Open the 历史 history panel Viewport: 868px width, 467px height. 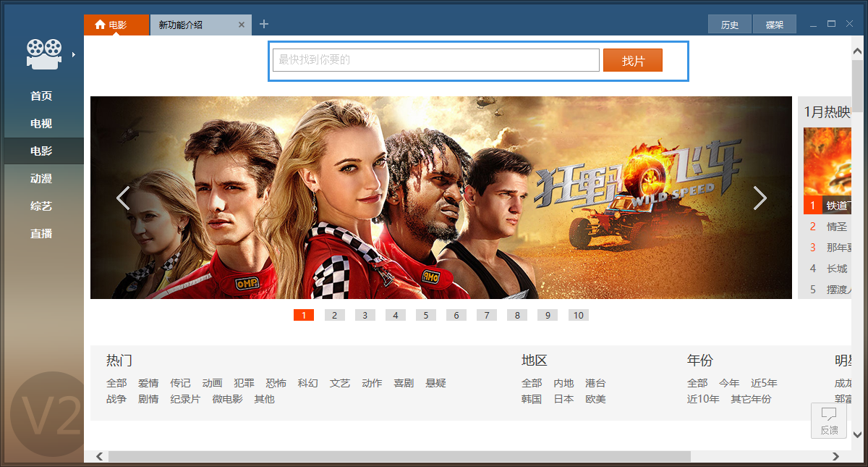[x=730, y=24]
